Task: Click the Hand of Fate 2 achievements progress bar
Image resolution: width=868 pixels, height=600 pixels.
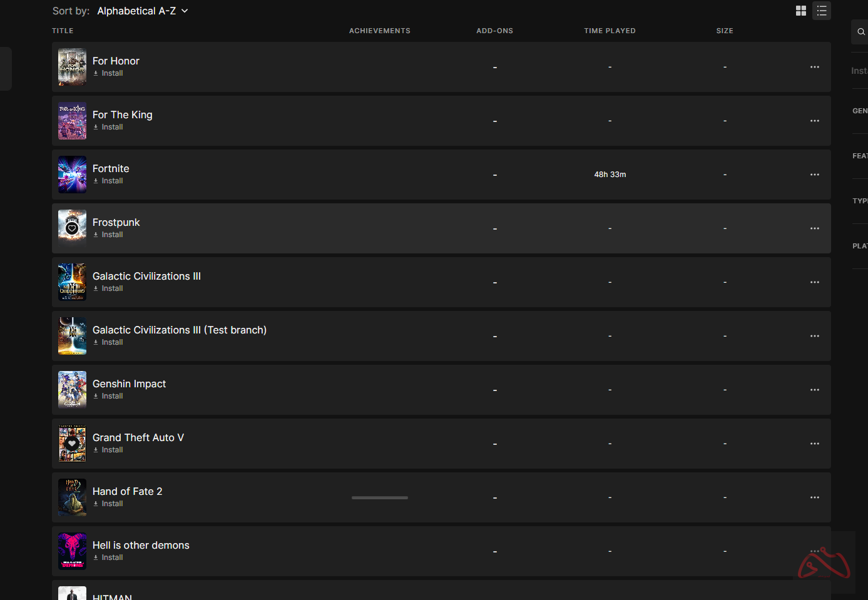Action: click(379, 497)
